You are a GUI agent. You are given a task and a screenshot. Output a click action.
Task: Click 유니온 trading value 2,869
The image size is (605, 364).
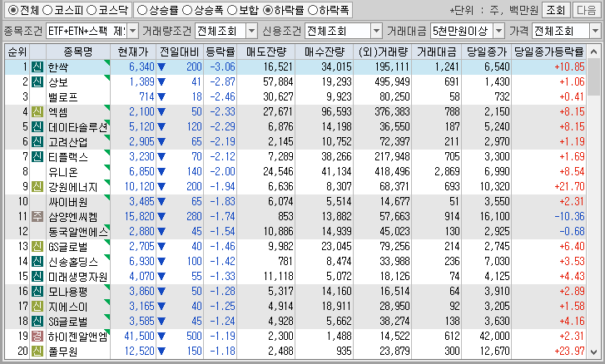(x=447, y=172)
